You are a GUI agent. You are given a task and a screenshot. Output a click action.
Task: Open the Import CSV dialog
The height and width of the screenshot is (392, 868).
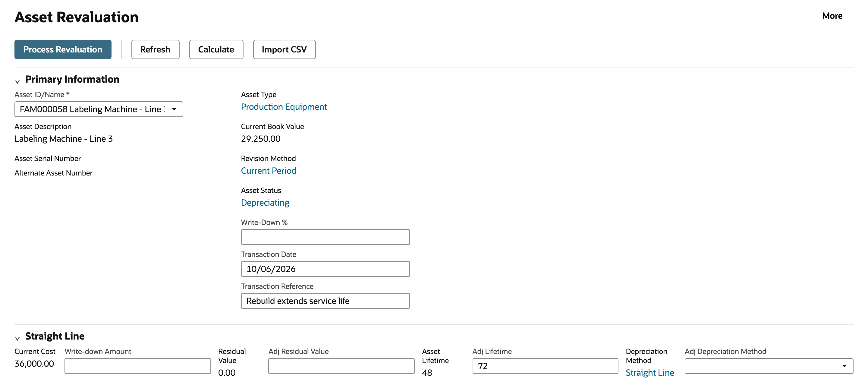pyautogui.click(x=284, y=49)
